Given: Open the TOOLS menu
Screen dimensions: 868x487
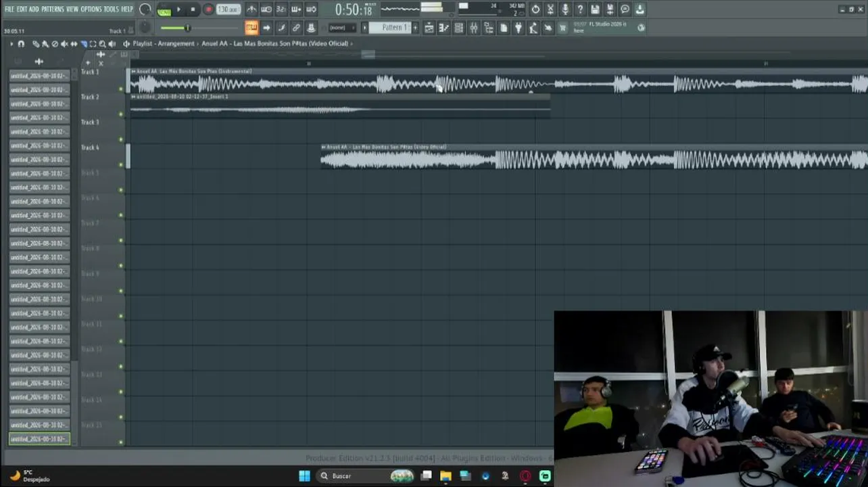Looking at the screenshot, I should tap(111, 9).
